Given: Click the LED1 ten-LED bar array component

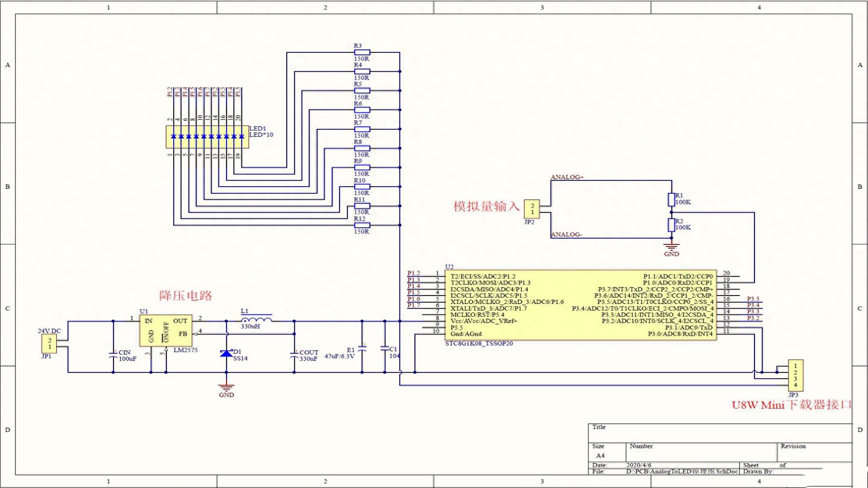Looking at the screenshot, I should [x=207, y=136].
